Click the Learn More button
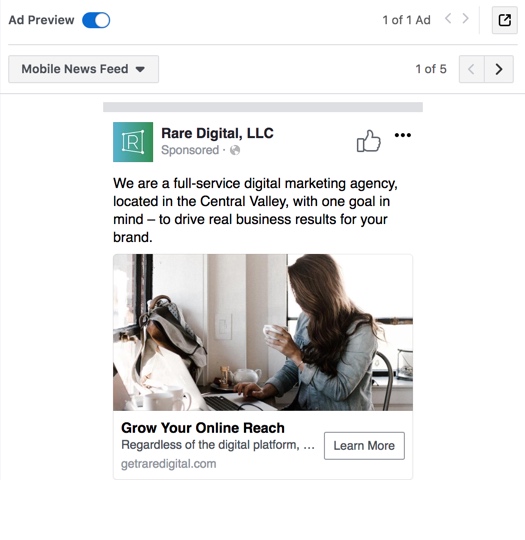The width and height of the screenshot is (525, 540). pos(364,446)
